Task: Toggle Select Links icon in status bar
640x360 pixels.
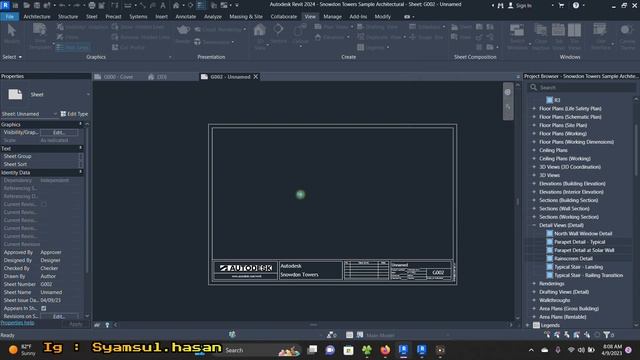Action: click(x=547, y=335)
